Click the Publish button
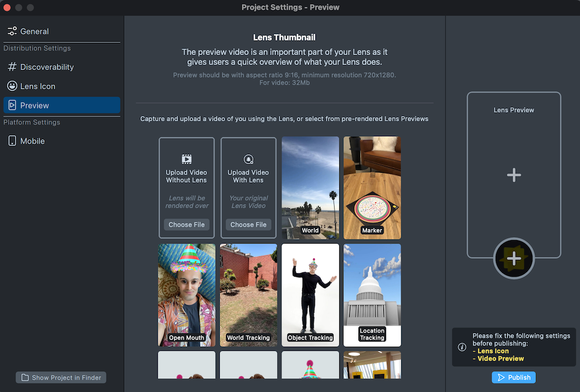The width and height of the screenshot is (580, 392). pyautogui.click(x=514, y=378)
